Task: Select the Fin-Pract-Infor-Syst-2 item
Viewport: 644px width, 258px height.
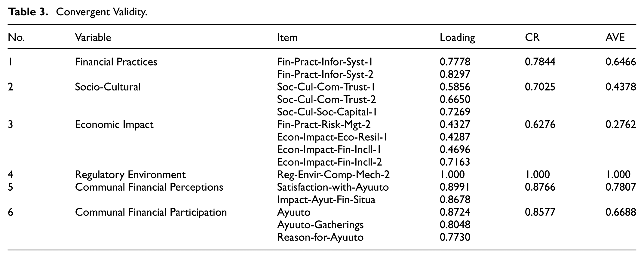Action: (x=325, y=74)
